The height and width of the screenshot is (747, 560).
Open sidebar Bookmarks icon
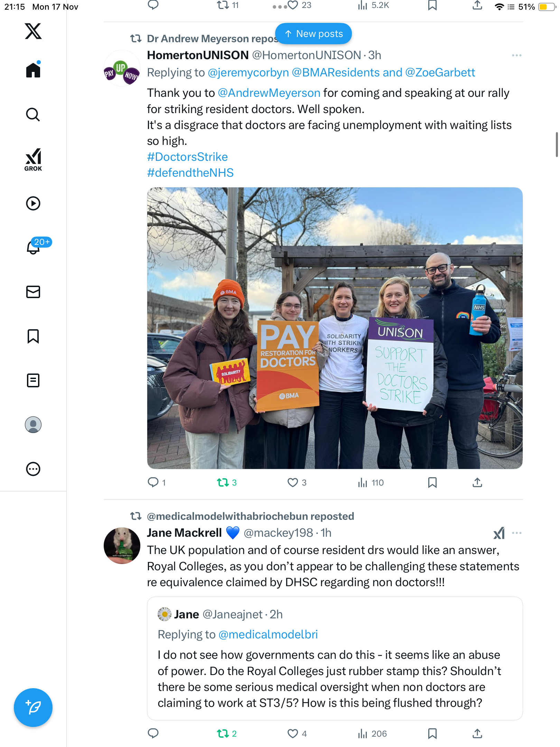click(33, 336)
